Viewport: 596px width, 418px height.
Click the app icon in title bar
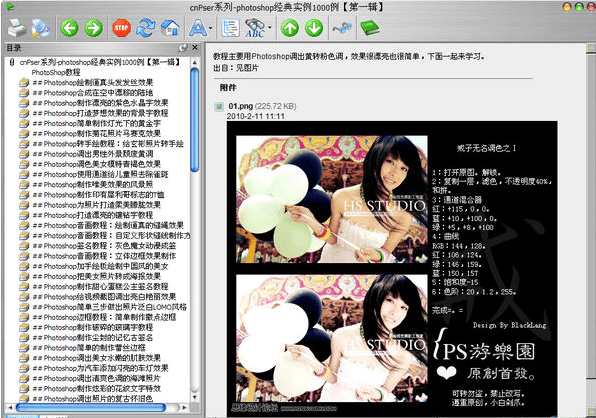[x=10, y=7]
